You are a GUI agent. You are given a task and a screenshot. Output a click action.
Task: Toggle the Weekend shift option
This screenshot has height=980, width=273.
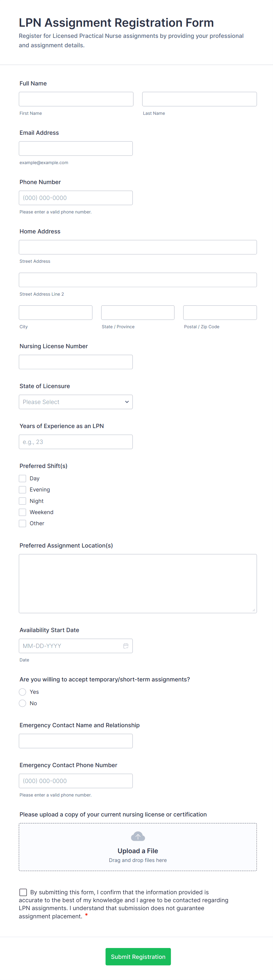click(22, 512)
